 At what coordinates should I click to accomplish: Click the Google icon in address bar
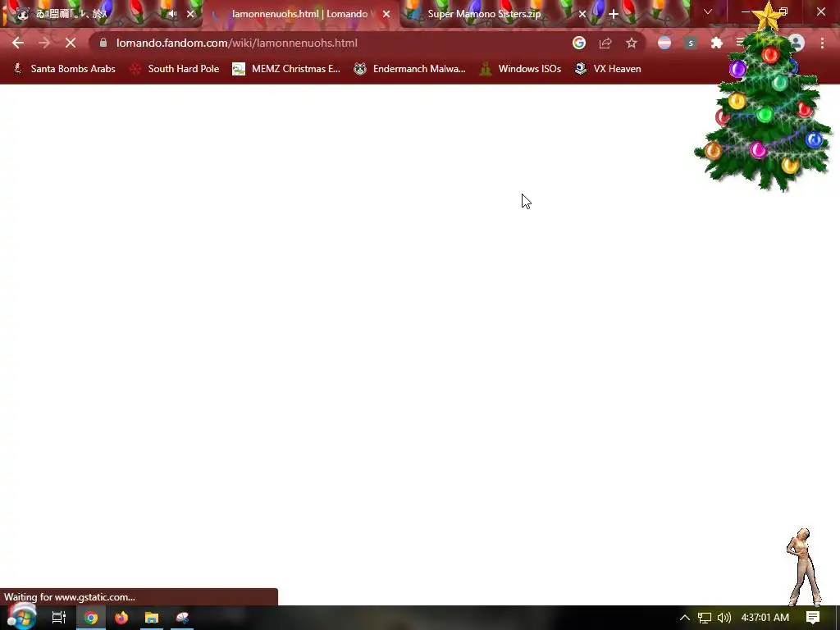point(579,43)
